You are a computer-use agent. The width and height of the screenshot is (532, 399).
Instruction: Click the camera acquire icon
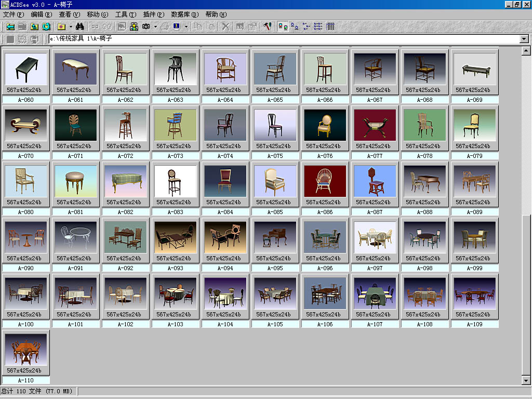(x=146, y=26)
